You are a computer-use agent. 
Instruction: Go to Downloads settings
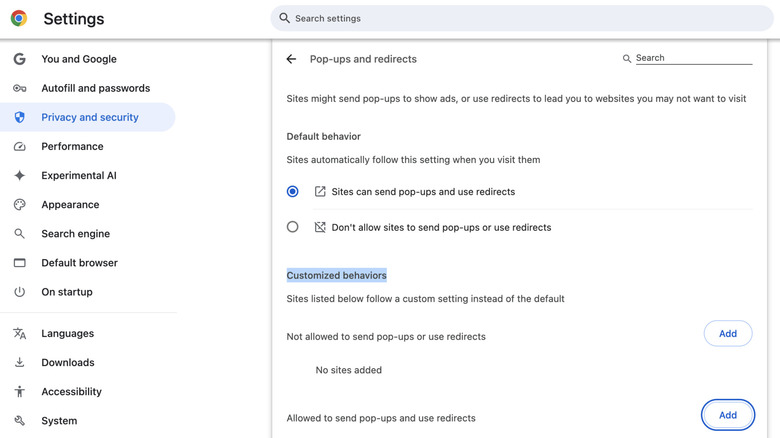pos(67,362)
